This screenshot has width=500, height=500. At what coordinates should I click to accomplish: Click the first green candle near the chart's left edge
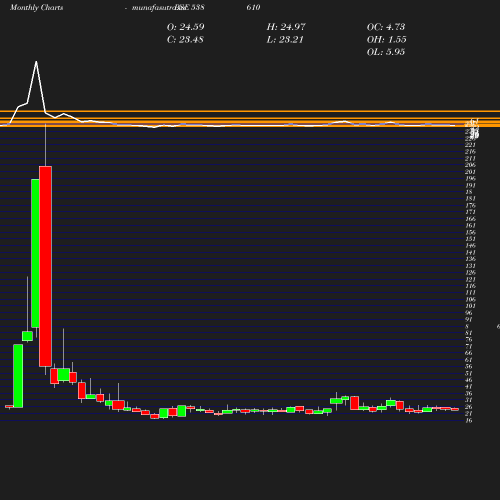point(18,376)
